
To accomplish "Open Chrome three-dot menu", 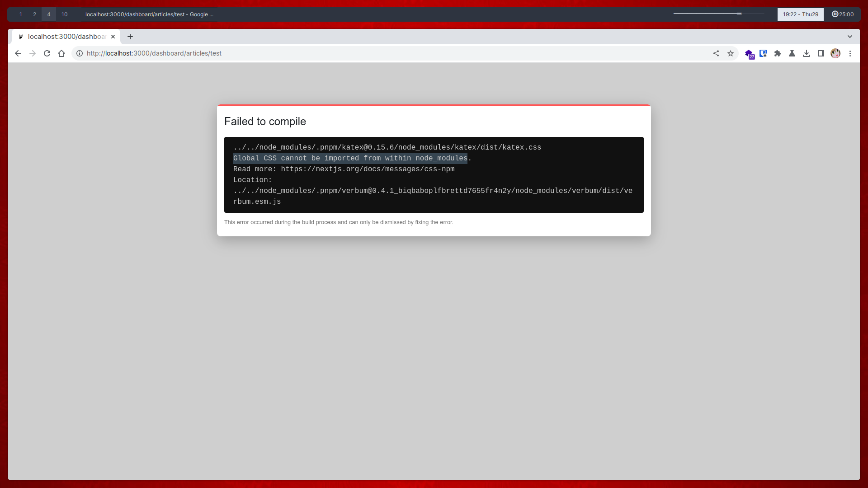I will click(850, 53).
